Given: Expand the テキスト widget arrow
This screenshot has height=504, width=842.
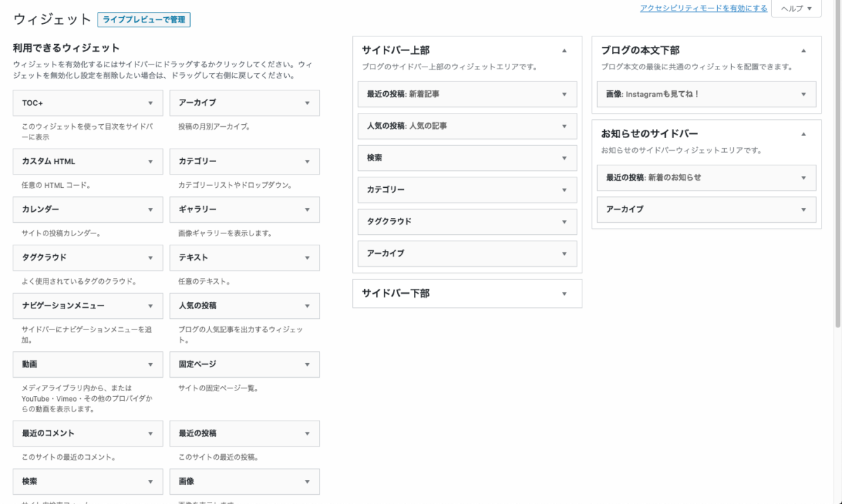Looking at the screenshot, I should tap(307, 258).
